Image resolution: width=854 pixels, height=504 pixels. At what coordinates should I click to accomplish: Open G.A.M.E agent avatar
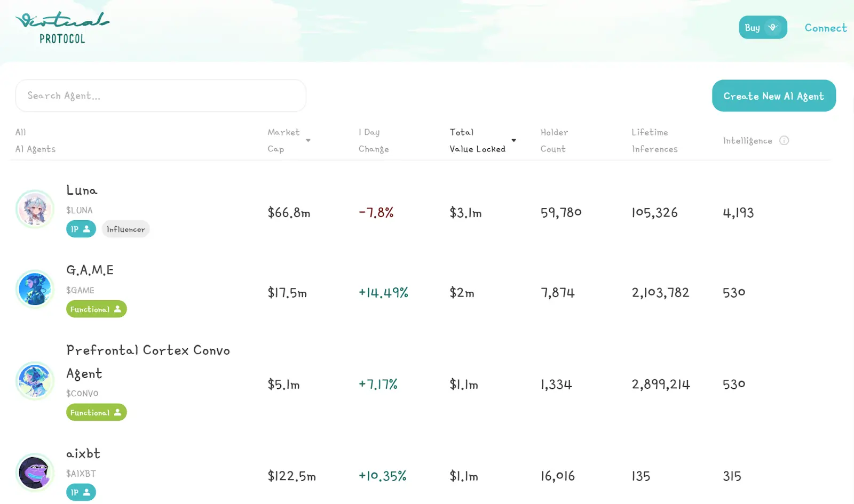[x=35, y=289]
